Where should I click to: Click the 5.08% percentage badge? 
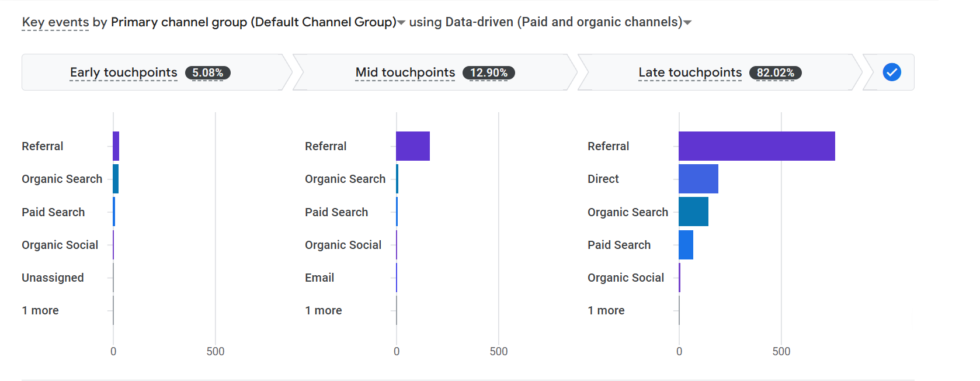pyautogui.click(x=208, y=72)
